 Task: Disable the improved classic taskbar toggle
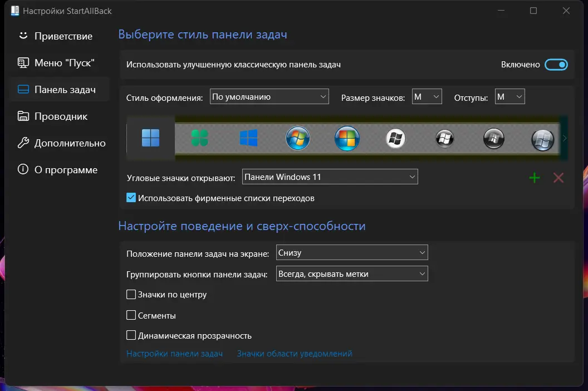[556, 65]
